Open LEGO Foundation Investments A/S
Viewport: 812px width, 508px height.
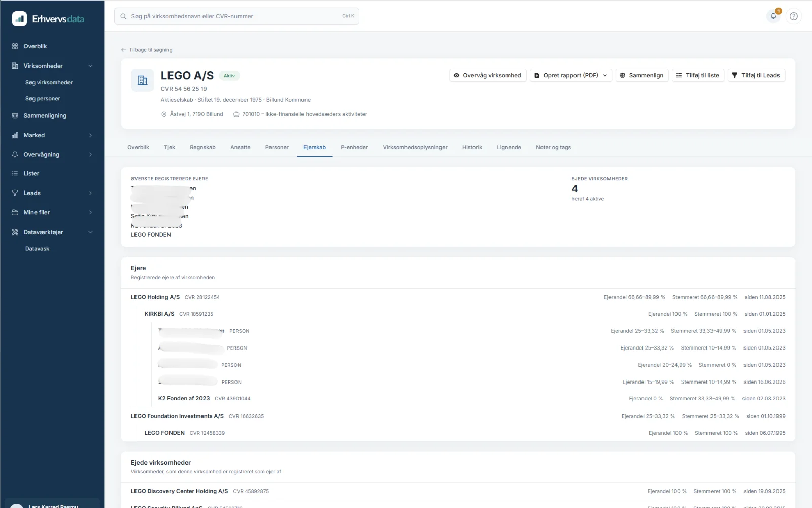point(177,416)
